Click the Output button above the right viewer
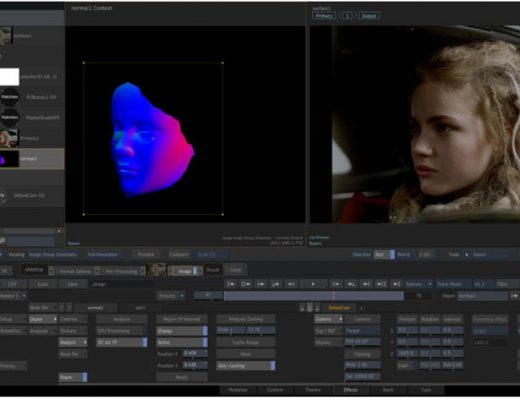Viewport: 520px width, 400px height. (x=369, y=16)
